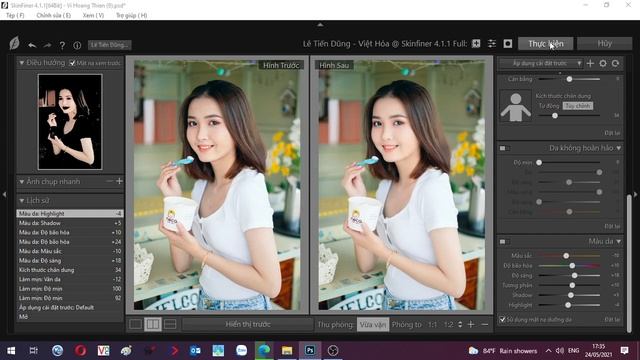Viewport: 640px width, 360px height.
Task: Open the Tệp (F) menu
Action: (15, 15)
